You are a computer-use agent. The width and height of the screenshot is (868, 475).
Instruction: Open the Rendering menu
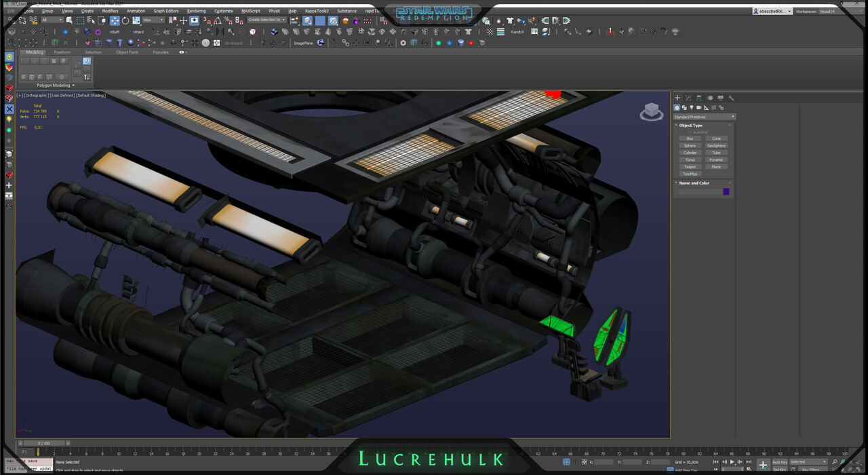196,11
